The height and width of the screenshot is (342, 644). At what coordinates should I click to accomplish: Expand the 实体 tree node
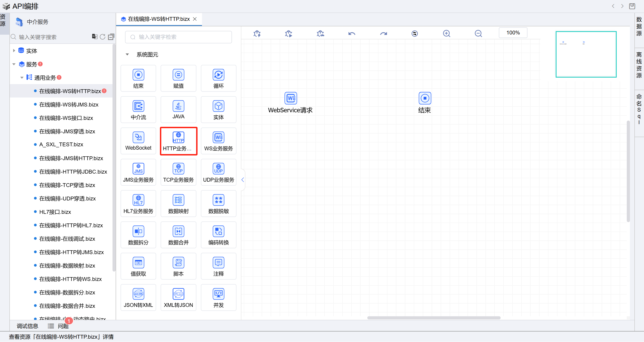pos(14,51)
